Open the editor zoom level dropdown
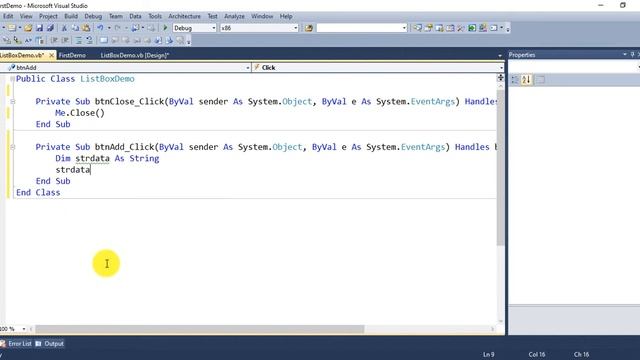The width and height of the screenshot is (640, 360). [x=24, y=329]
